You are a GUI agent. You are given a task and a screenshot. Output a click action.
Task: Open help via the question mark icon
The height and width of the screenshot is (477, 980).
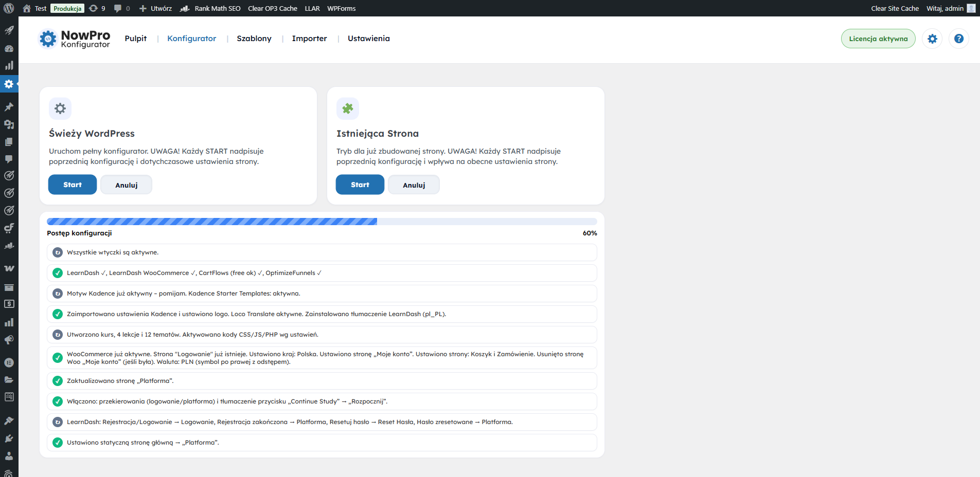click(958, 39)
